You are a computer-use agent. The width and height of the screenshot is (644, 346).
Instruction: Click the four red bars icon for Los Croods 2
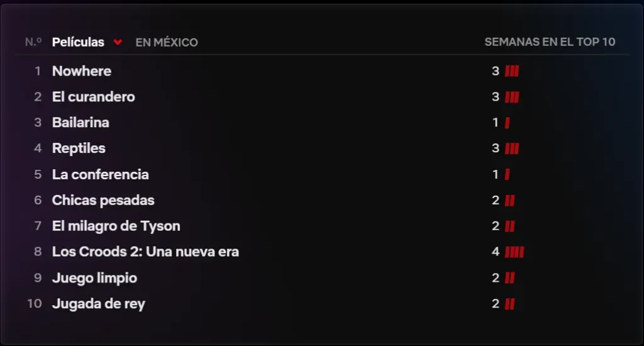514,252
